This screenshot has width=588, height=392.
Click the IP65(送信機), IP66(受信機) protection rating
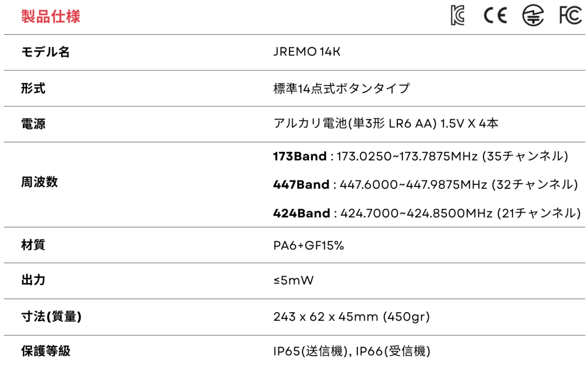[x=352, y=351]
